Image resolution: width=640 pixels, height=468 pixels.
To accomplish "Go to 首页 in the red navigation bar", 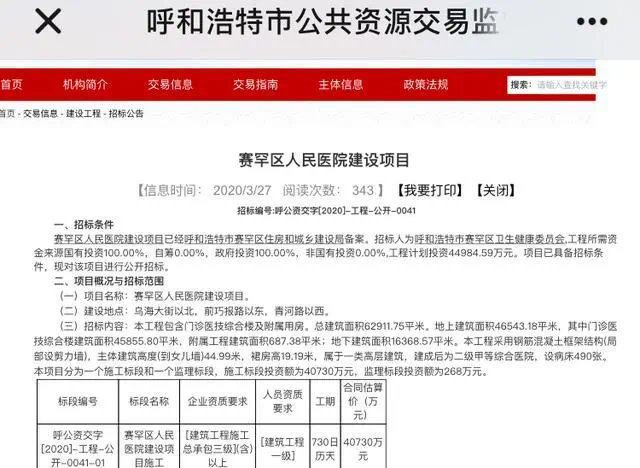I will tap(11, 84).
